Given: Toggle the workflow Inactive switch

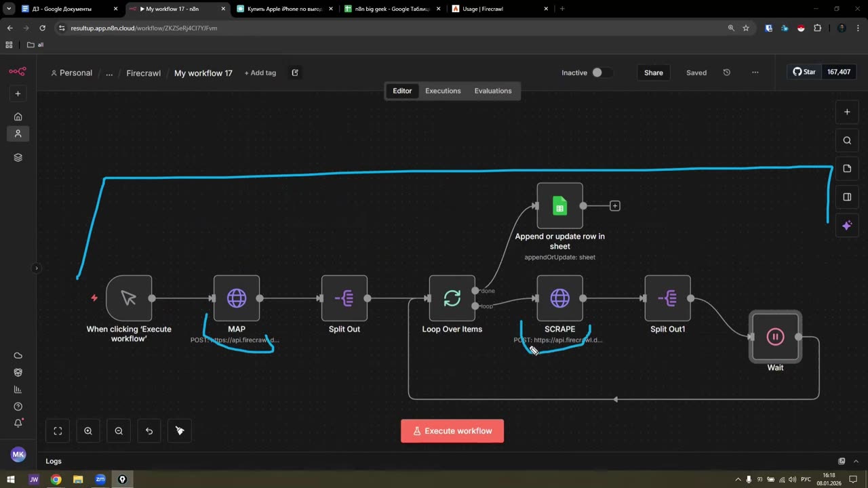Looking at the screenshot, I should (x=601, y=73).
